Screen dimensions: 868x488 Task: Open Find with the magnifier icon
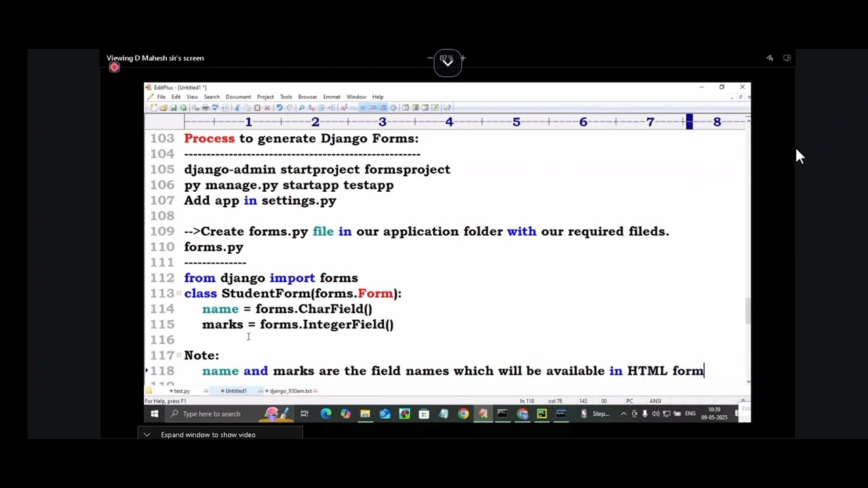click(x=301, y=108)
